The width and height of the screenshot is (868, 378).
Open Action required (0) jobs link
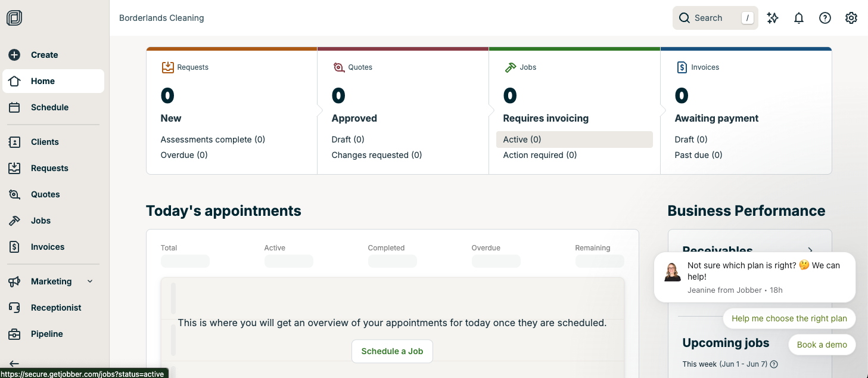540,155
